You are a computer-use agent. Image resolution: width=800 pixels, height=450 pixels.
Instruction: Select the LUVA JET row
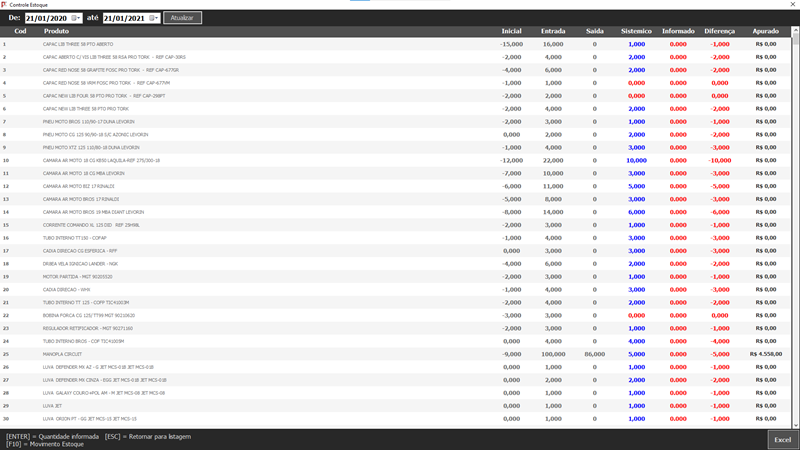395,406
